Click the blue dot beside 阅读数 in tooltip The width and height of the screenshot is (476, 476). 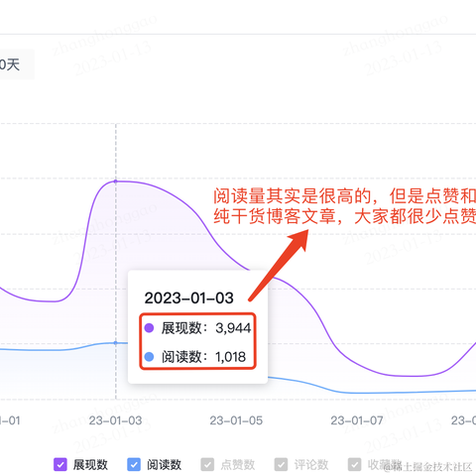[149, 357]
